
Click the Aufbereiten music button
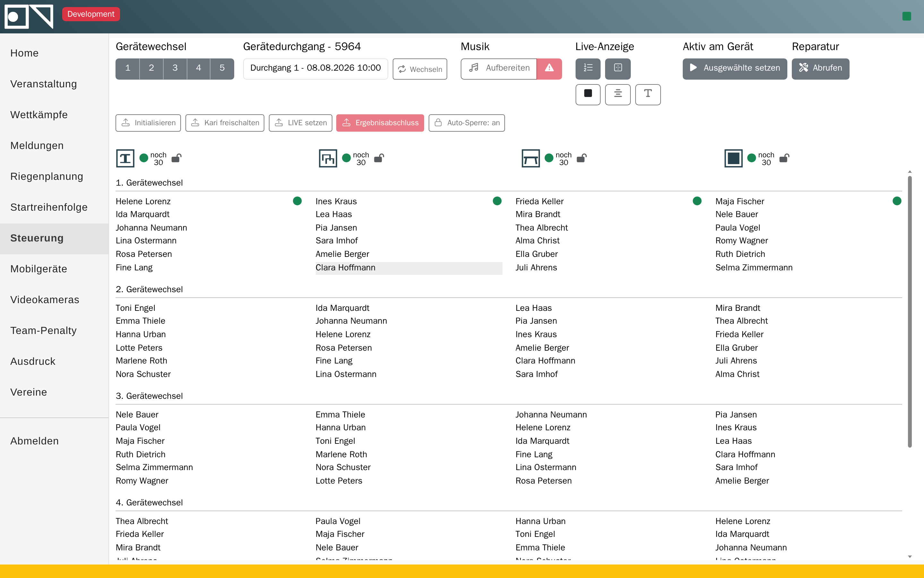click(499, 69)
